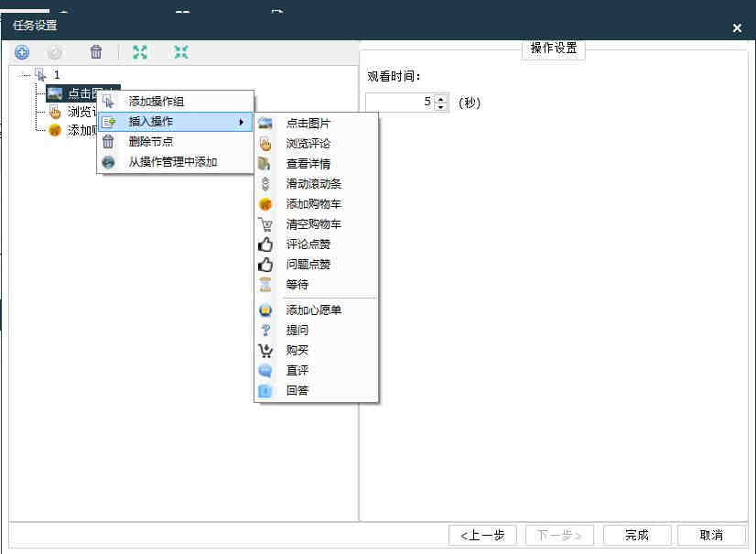This screenshot has width=756, height=554.
Task: Close the 任务设置 dialog
Action: tap(737, 28)
